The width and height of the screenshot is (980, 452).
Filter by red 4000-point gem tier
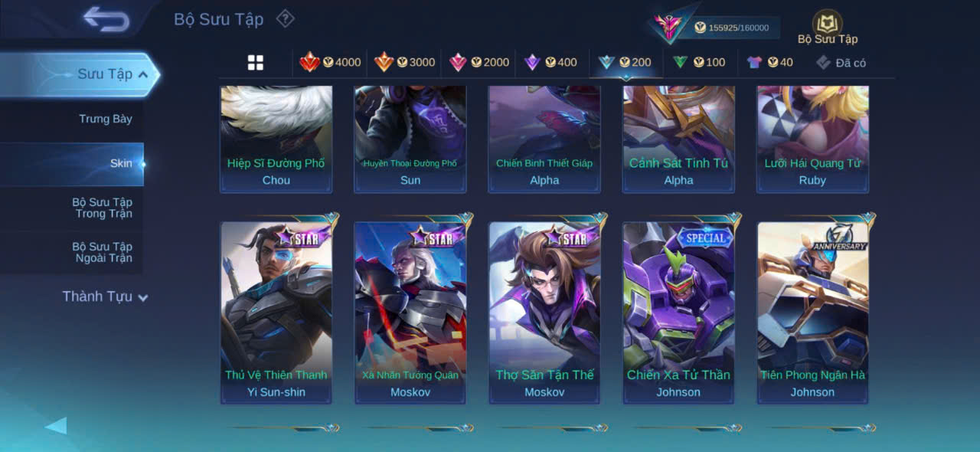(x=330, y=62)
